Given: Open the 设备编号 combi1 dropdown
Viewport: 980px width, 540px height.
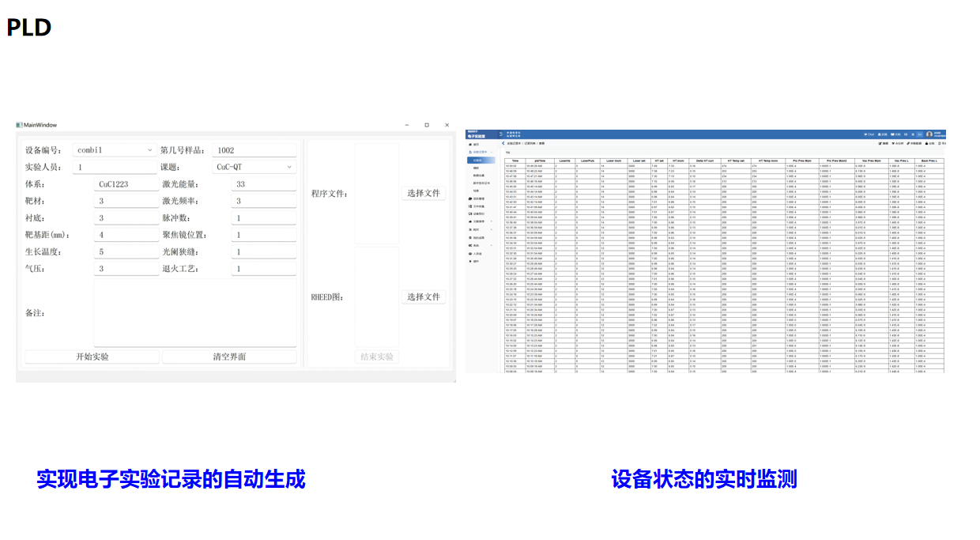Looking at the screenshot, I should [x=115, y=150].
